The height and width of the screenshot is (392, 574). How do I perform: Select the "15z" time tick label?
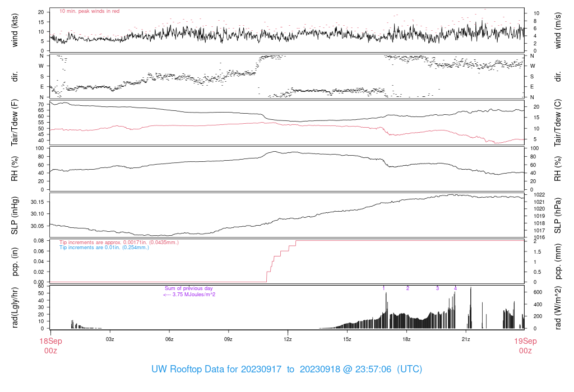347,339
